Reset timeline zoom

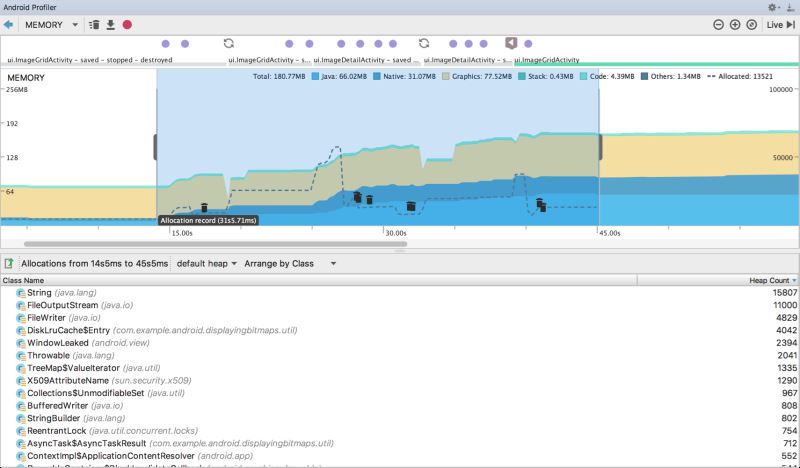[752, 24]
